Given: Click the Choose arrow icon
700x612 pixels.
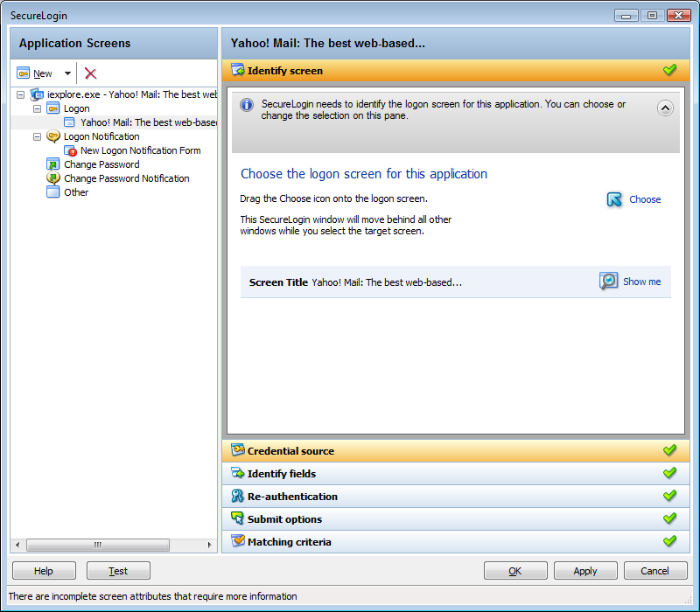Looking at the screenshot, I should 615,199.
